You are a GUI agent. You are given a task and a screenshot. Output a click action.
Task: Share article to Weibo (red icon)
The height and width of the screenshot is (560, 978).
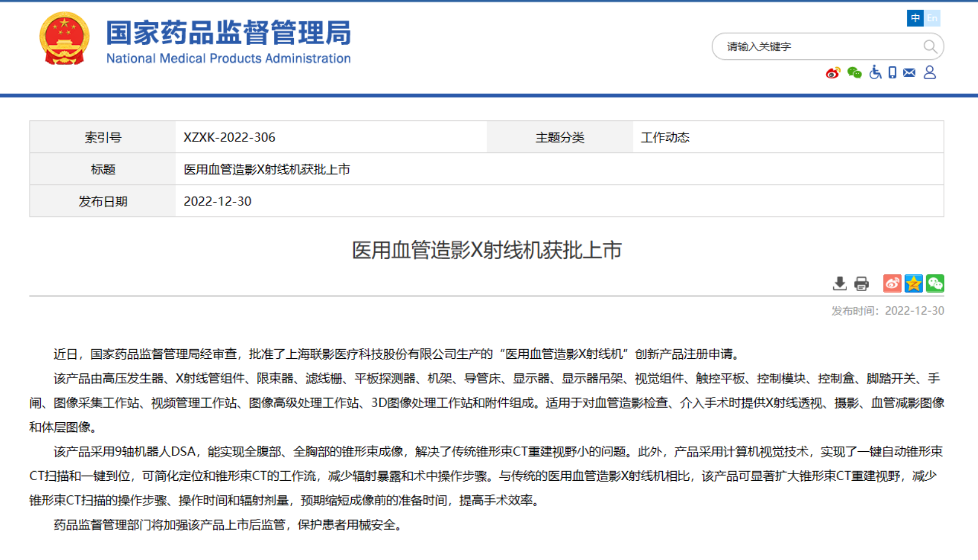(x=892, y=284)
